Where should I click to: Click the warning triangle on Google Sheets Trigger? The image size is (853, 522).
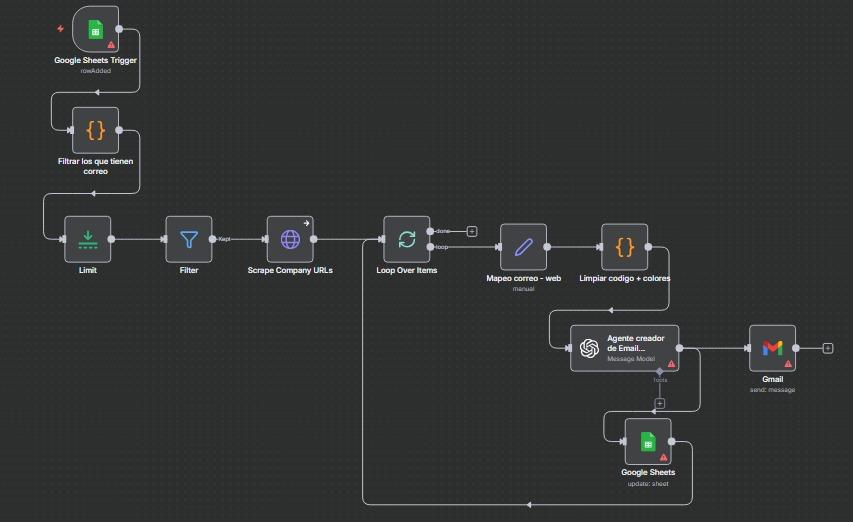pyautogui.click(x=111, y=45)
